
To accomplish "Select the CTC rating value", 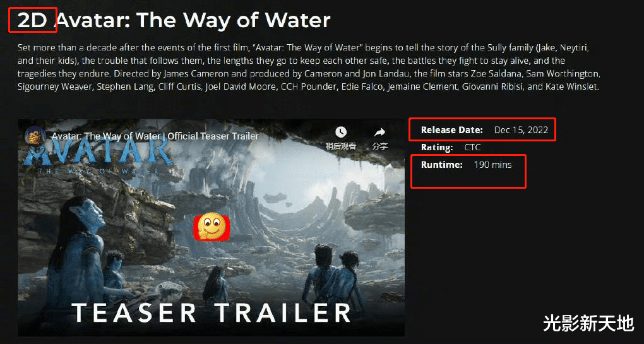I will click(x=472, y=147).
